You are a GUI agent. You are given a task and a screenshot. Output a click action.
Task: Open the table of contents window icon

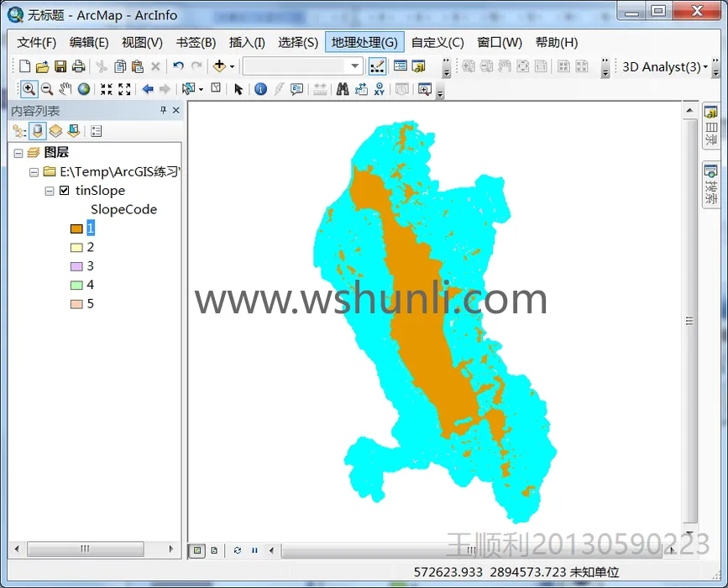pos(401,66)
